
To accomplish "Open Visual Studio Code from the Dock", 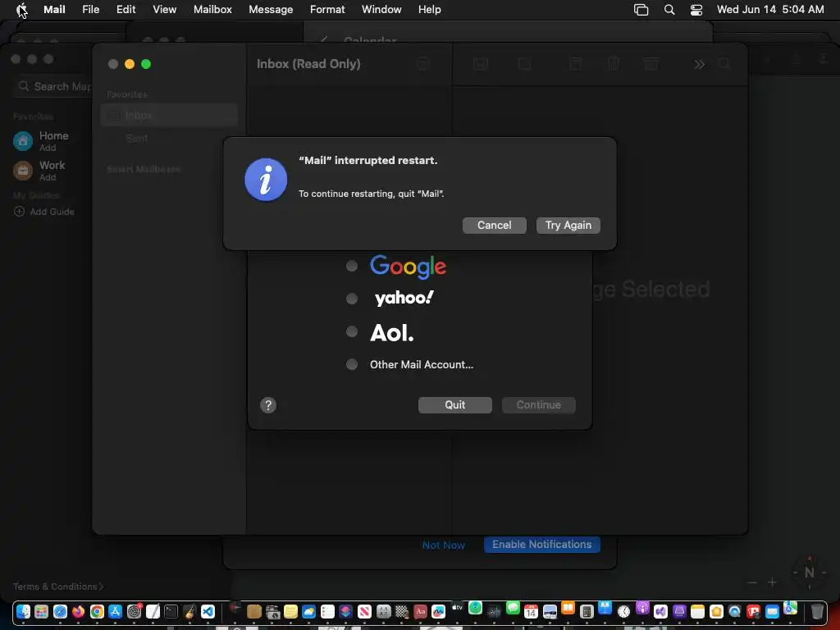I will pyautogui.click(x=208, y=611).
